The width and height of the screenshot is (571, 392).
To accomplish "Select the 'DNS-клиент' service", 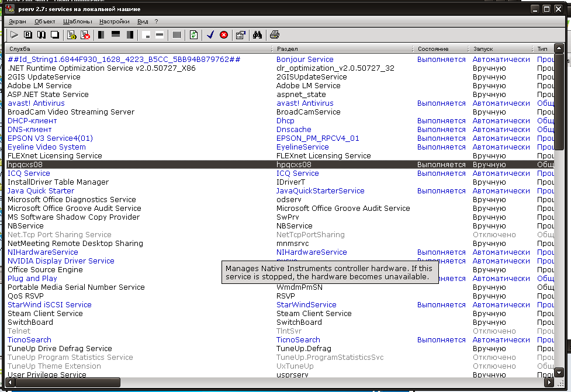I will 29,129.
